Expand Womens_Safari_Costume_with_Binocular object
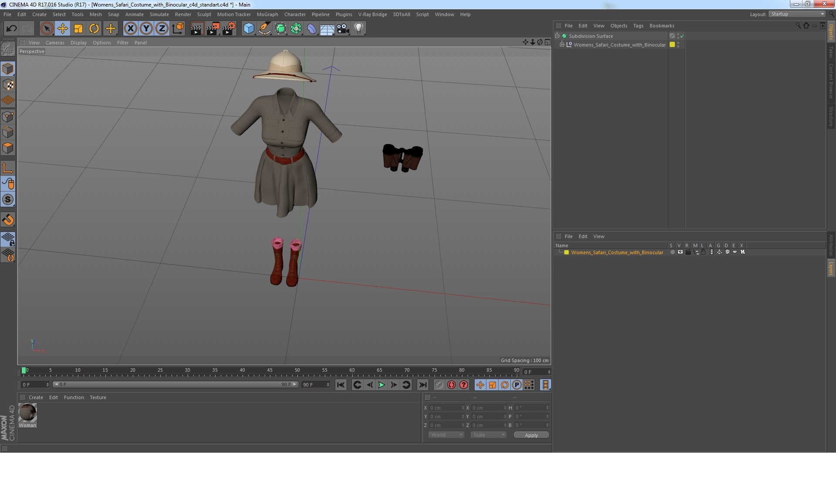This screenshot has height=504, width=836. [562, 44]
